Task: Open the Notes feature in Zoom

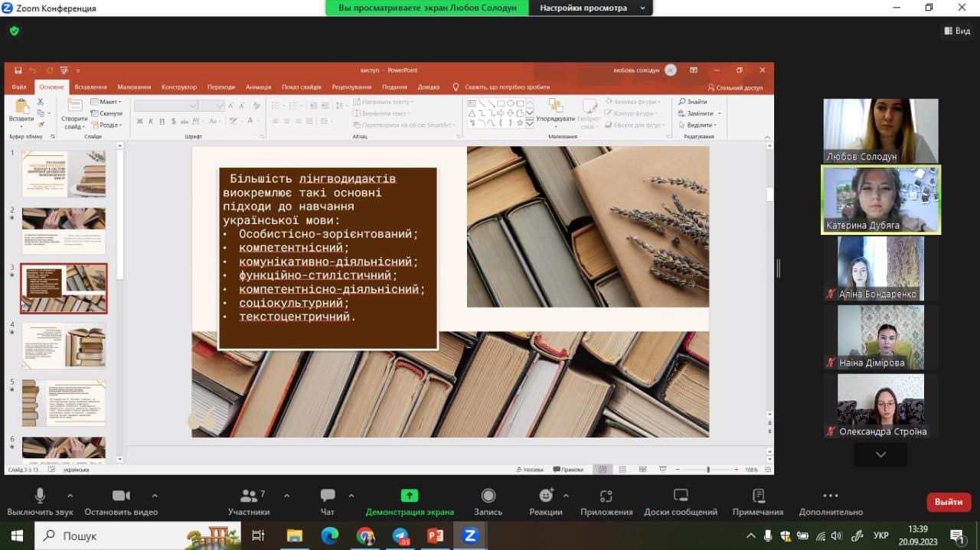Action: point(758,502)
